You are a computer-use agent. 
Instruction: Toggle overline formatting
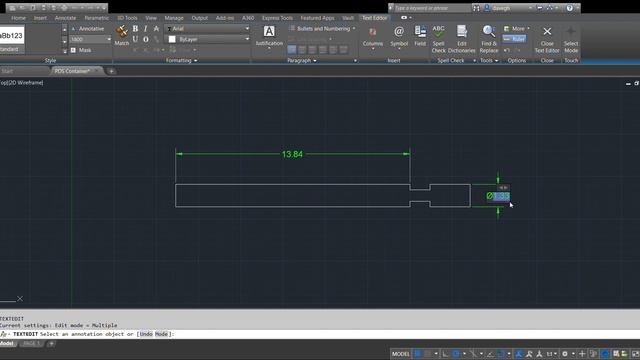146,39
